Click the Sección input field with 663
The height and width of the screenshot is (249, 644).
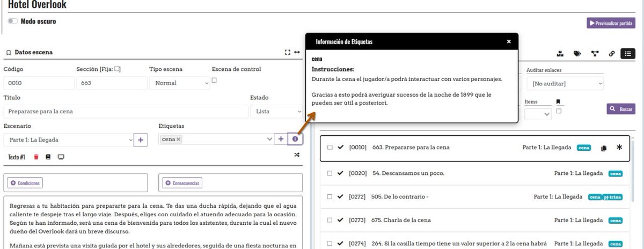[x=112, y=83]
